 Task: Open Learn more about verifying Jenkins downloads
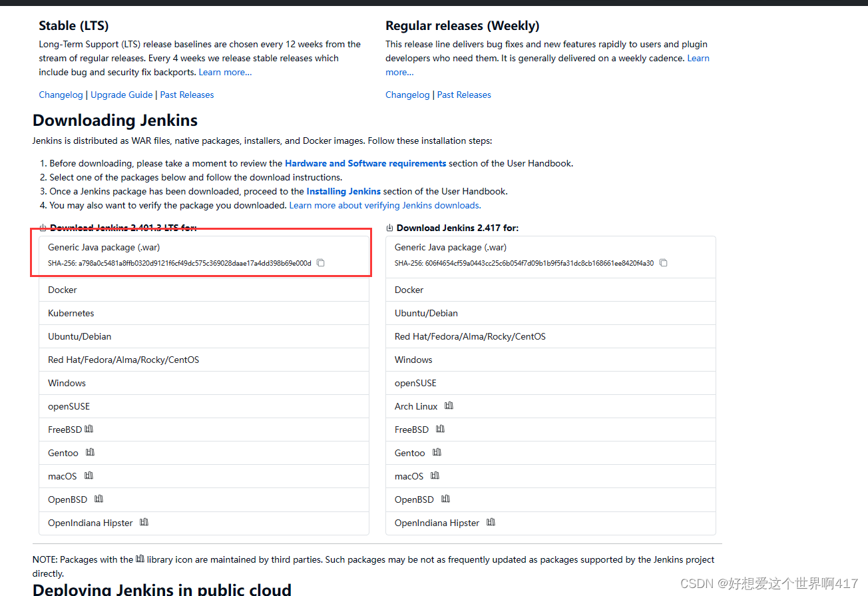385,205
